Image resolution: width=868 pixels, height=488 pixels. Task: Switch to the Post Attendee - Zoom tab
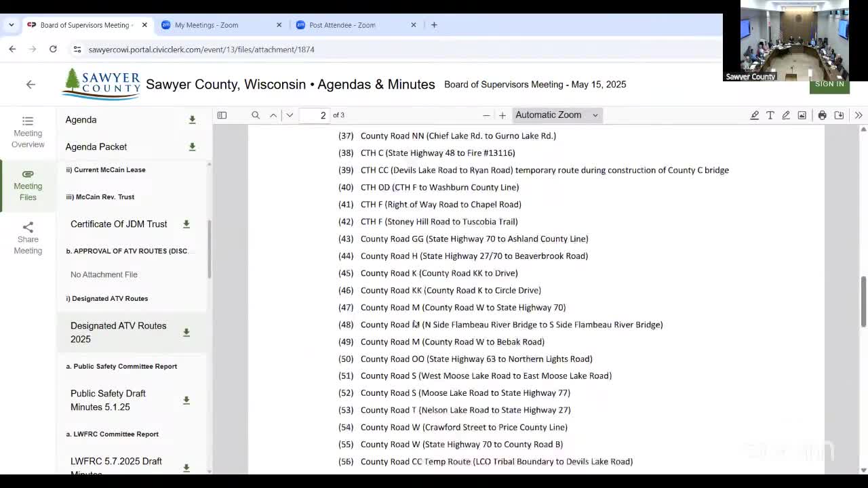(342, 25)
